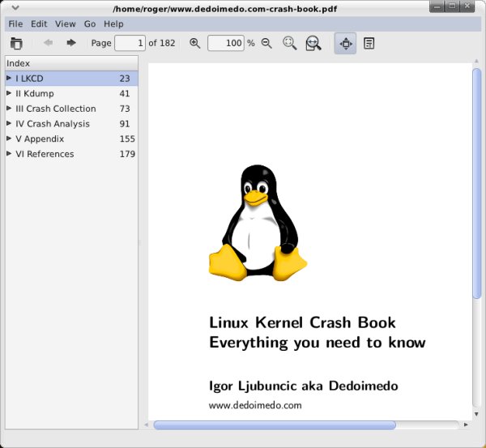Viewport: 486px width, 448px height.
Task: Click the zoom to fit page icon
Action: point(289,43)
